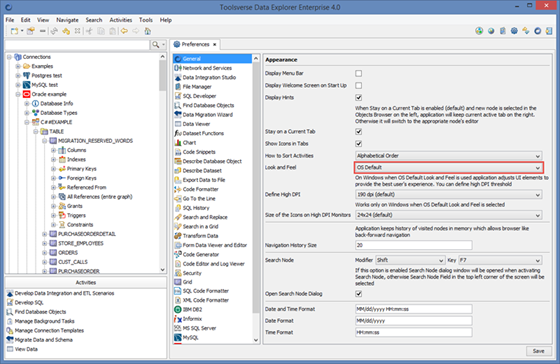Click the New connection toolbar icon
Screen dimensions: 560x364
tap(14, 31)
